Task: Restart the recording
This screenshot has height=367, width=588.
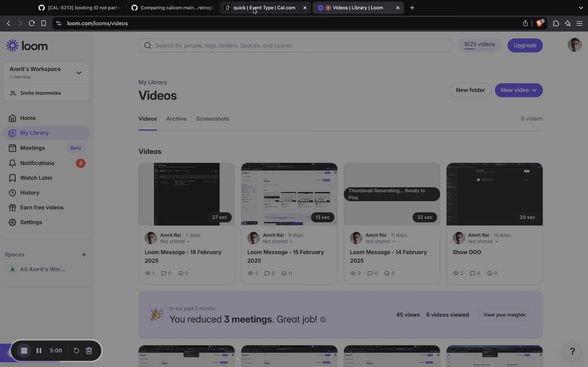Action: point(76,350)
